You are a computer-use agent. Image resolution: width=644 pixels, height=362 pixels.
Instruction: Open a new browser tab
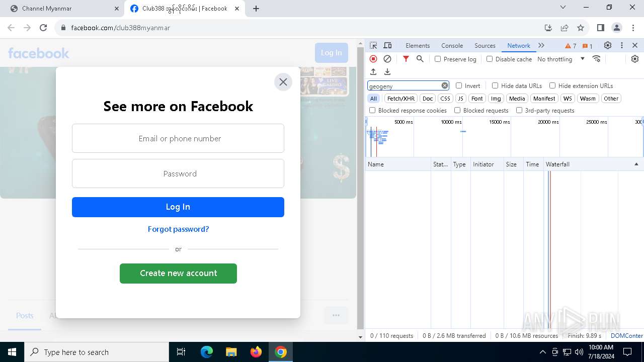coord(256,9)
